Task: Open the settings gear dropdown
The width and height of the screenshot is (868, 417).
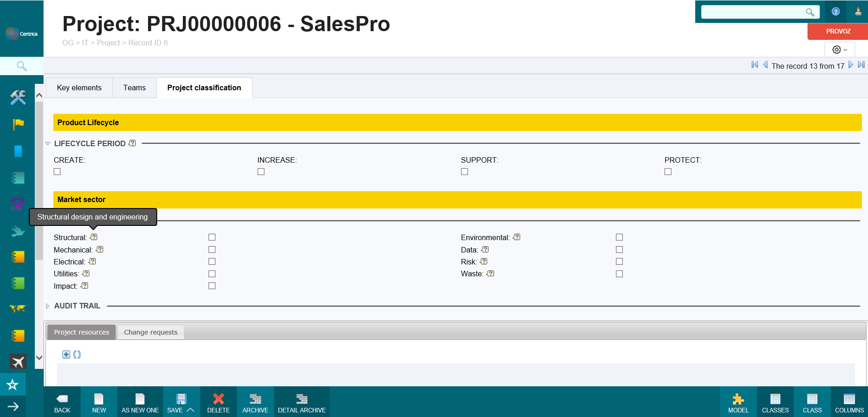Action: (840, 49)
